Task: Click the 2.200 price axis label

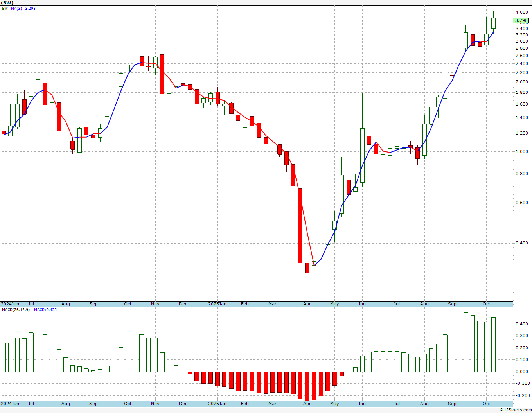Action: 521,72
